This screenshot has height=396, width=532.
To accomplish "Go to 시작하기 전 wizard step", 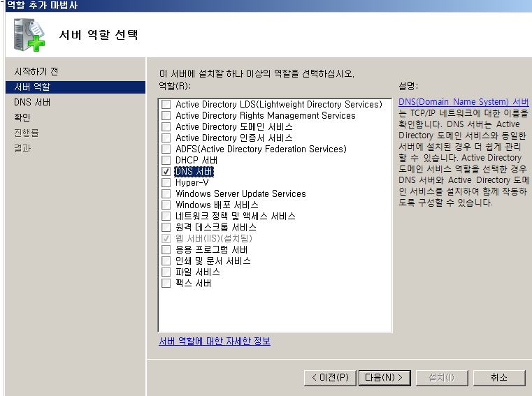I will 36,71.
